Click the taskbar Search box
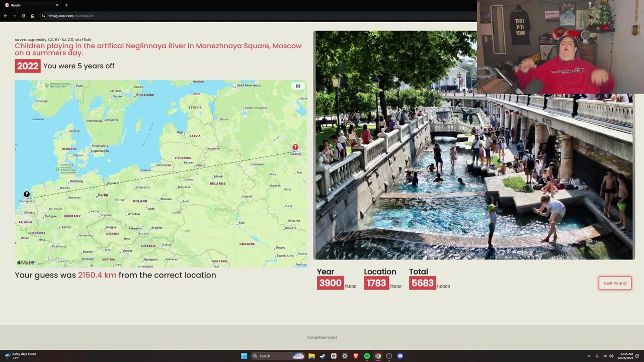The image size is (644, 362). 278,356
